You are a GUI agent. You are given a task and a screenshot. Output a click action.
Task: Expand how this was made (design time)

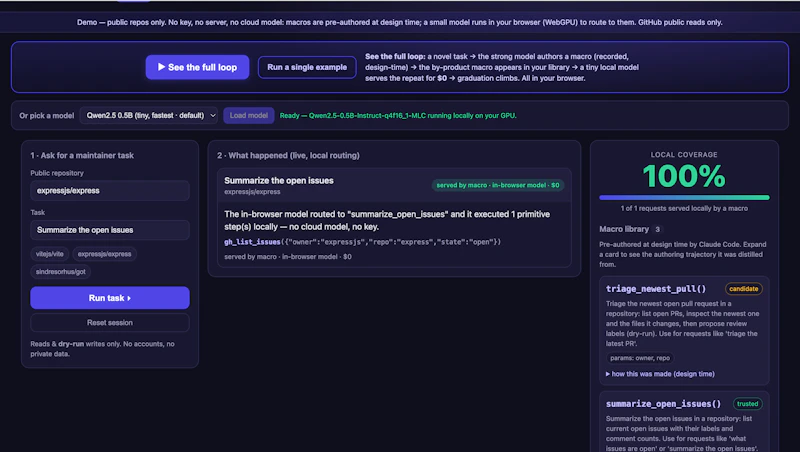(660, 374)
